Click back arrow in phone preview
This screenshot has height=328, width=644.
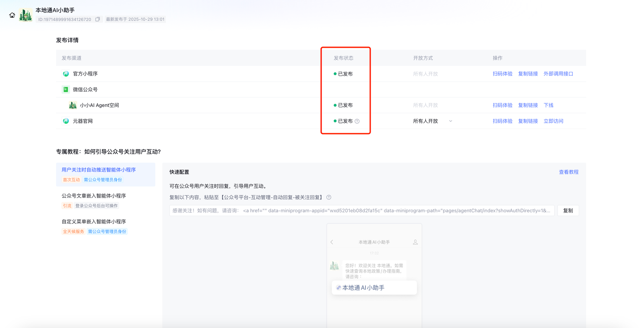pyautogui.click(x=332, y=242)
